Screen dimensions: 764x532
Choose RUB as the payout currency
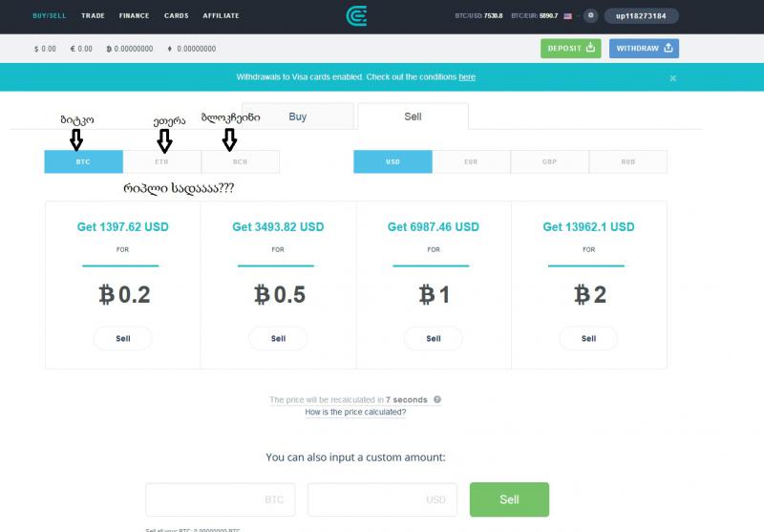point(627,162)
